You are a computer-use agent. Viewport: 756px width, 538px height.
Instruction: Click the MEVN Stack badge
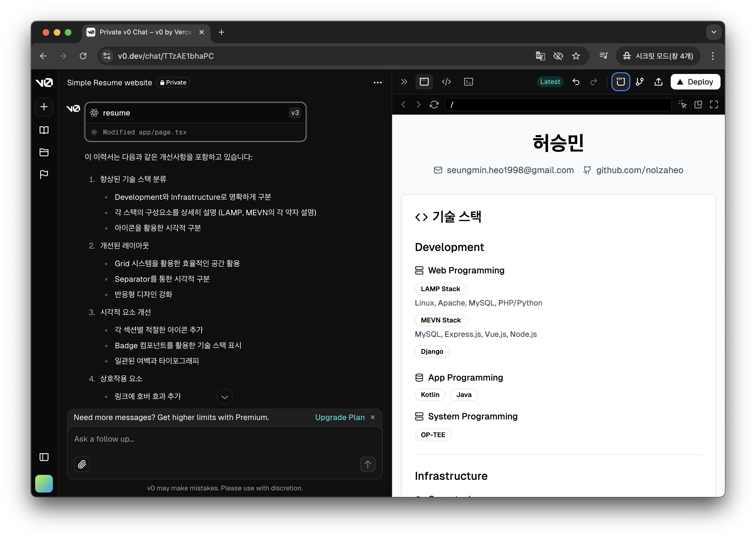440,320
